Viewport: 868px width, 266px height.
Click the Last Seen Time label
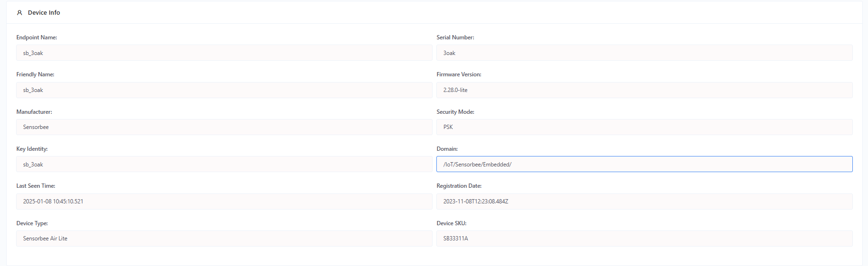(x=36, y=186)
